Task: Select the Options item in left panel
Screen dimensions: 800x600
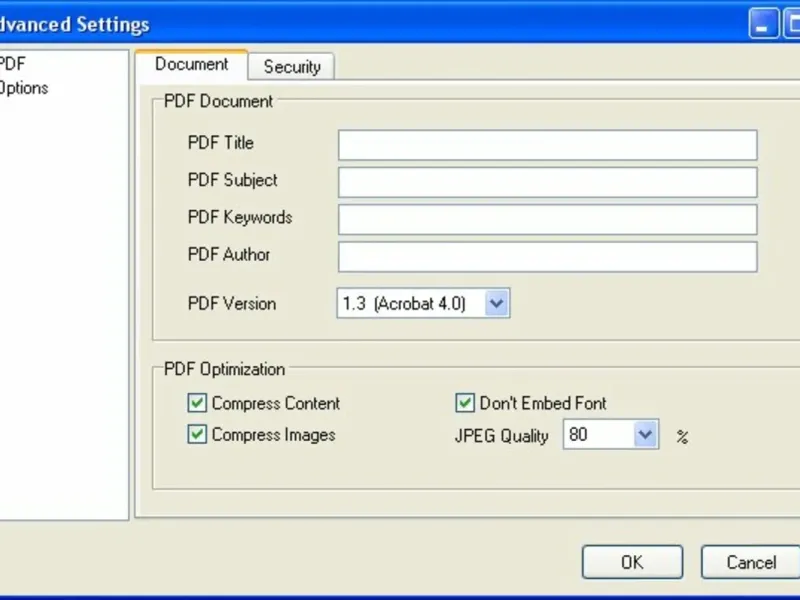Action: [x=24, y=88]
